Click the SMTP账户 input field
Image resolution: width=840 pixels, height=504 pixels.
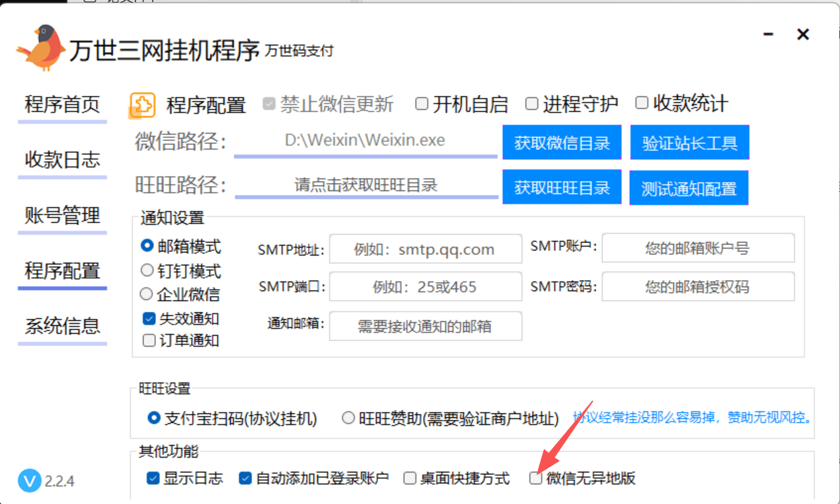(x=698, y=248)
